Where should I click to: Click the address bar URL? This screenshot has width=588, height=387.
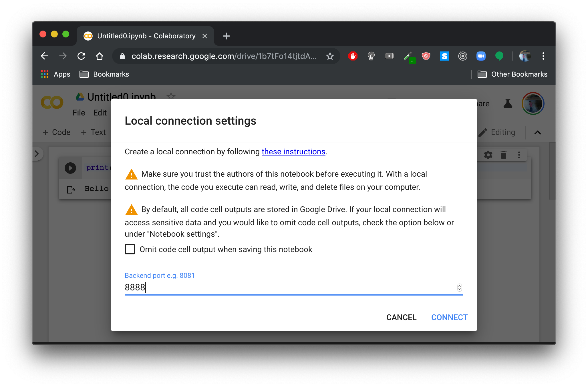tap(224, 56)
